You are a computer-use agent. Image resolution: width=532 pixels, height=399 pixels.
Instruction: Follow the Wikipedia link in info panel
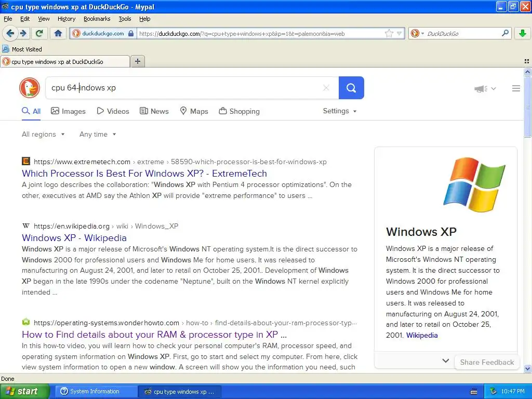click(x=422, y=335)
